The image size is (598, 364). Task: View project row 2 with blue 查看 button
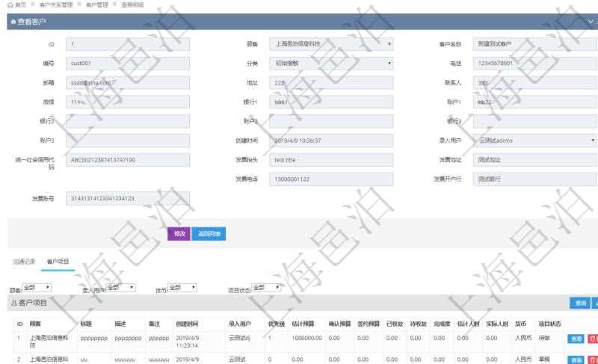point(576,360)
